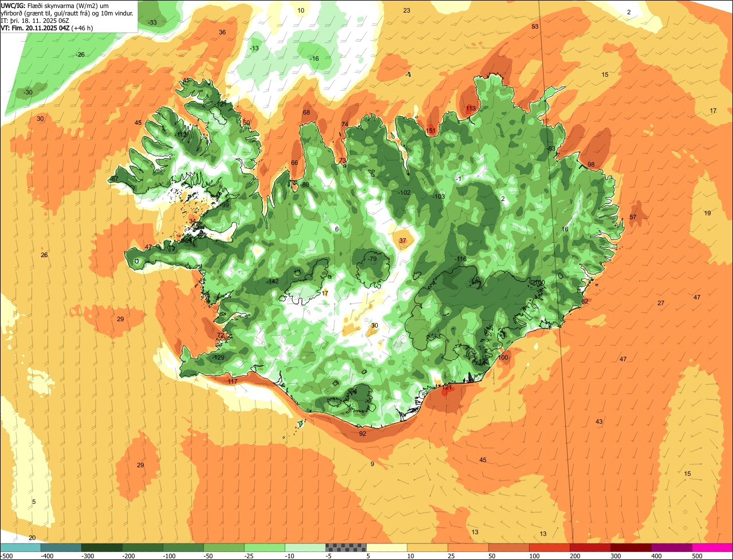Click the '74' flux value

click(345, 124)
